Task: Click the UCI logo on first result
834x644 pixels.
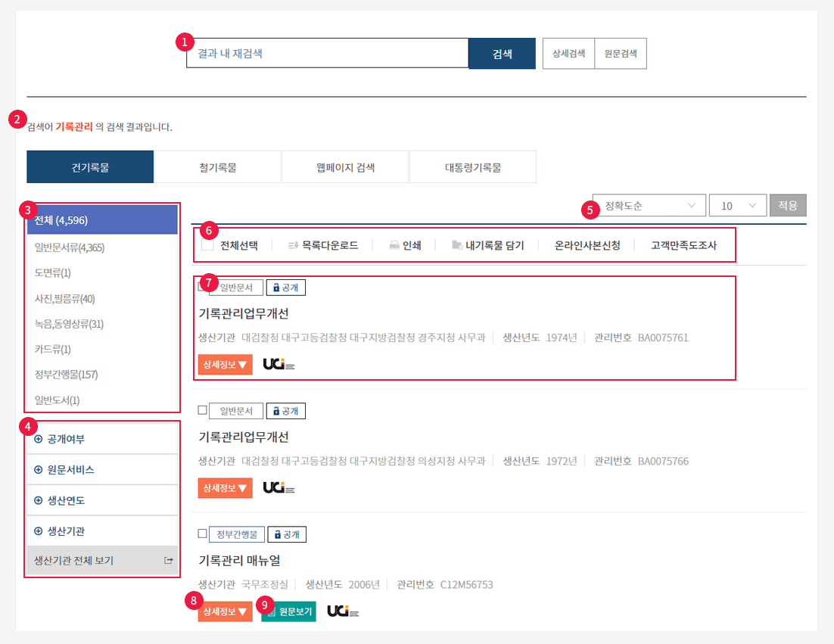Action: click(279, 364)
